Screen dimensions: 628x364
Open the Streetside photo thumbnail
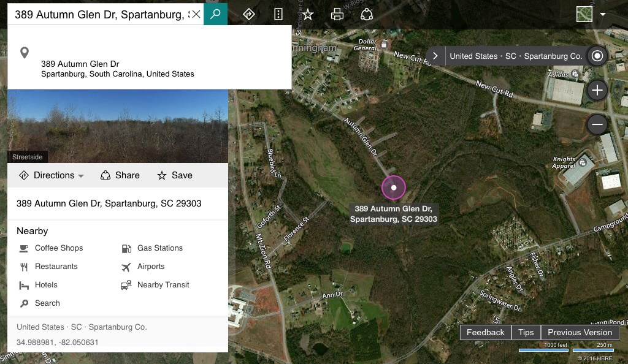[118, 126]
